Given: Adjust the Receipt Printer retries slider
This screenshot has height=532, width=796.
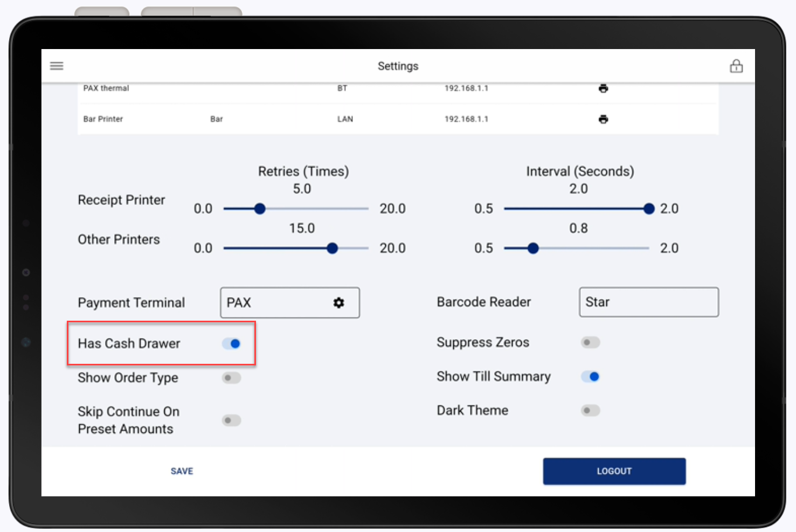Looking at the screenshot, I should click(260, 209).
